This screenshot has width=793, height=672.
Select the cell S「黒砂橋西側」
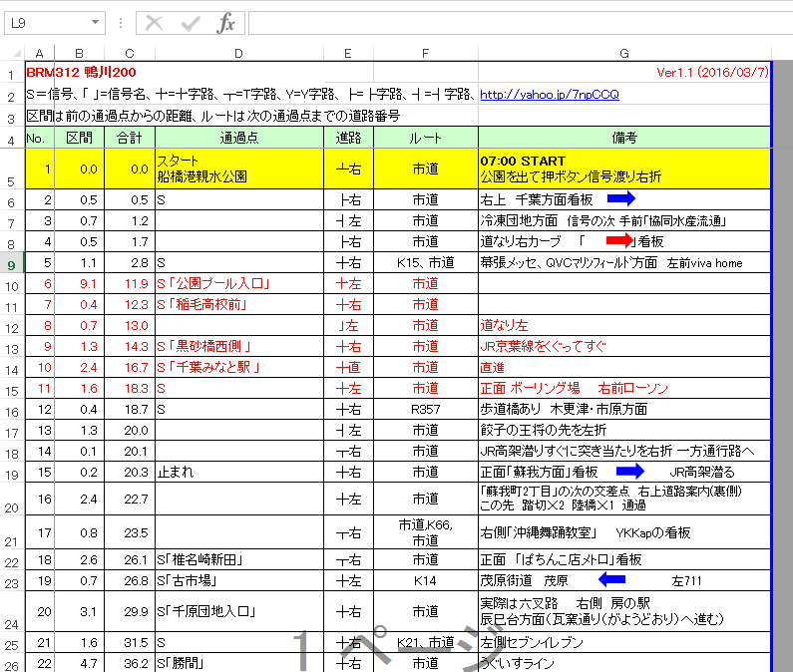[x=239, y=346]
